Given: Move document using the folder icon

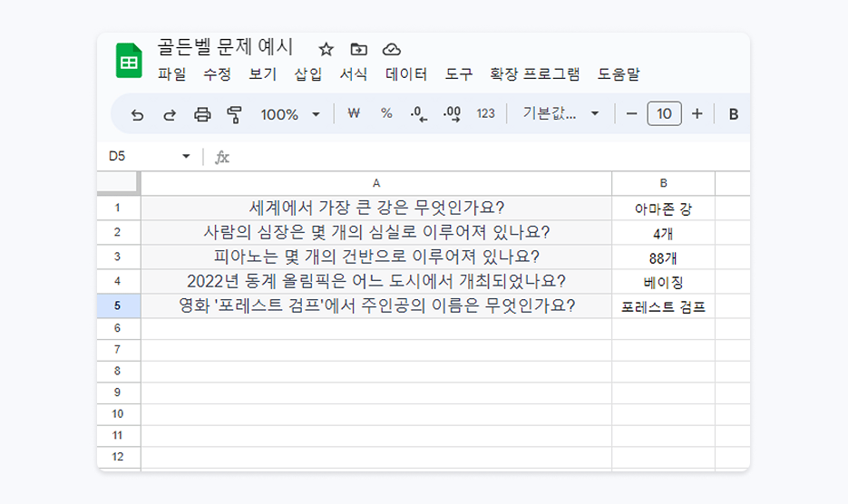Looking at the screenshot, I should click(358, 49).
